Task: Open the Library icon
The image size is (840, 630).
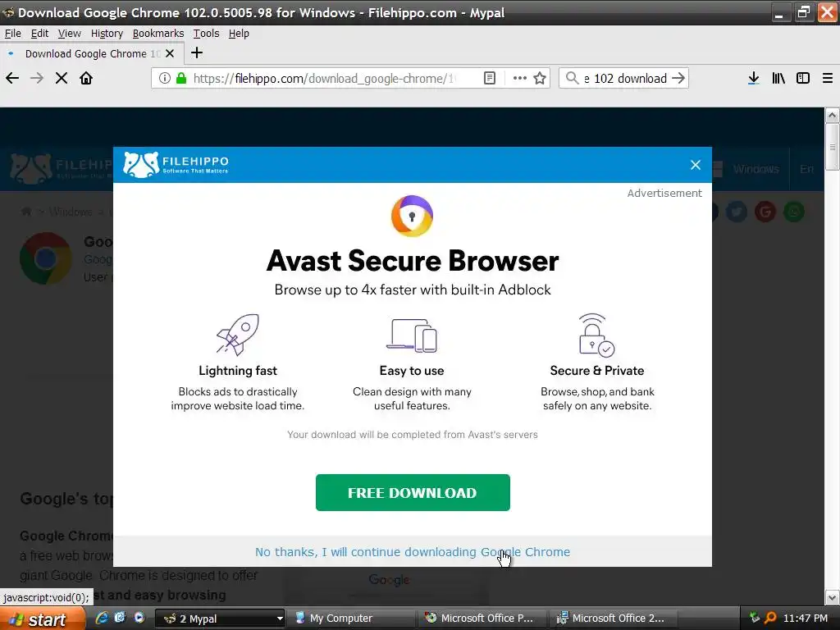Action: pos(778,78)
